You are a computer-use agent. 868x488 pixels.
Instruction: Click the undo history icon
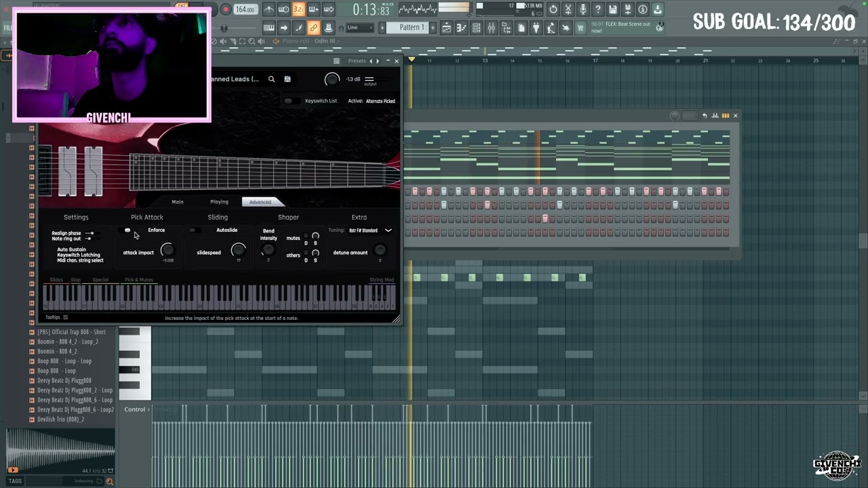553,9
